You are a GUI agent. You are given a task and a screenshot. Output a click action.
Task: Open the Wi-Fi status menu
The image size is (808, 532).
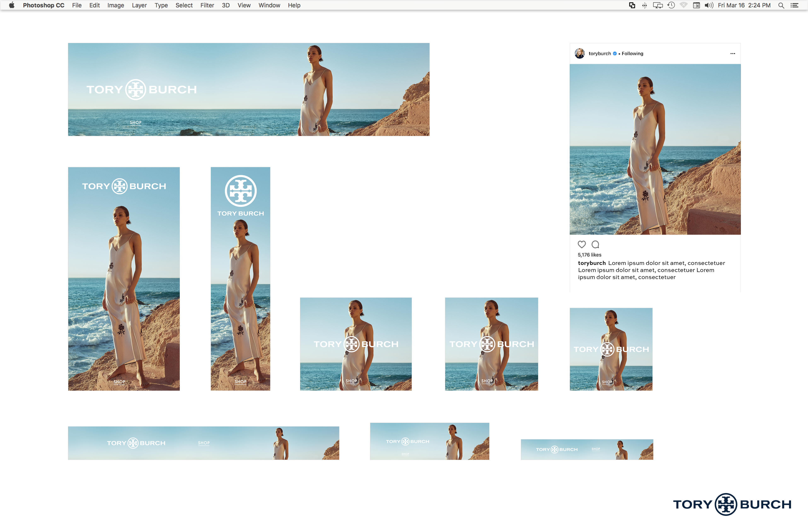[x=684, y=5]
